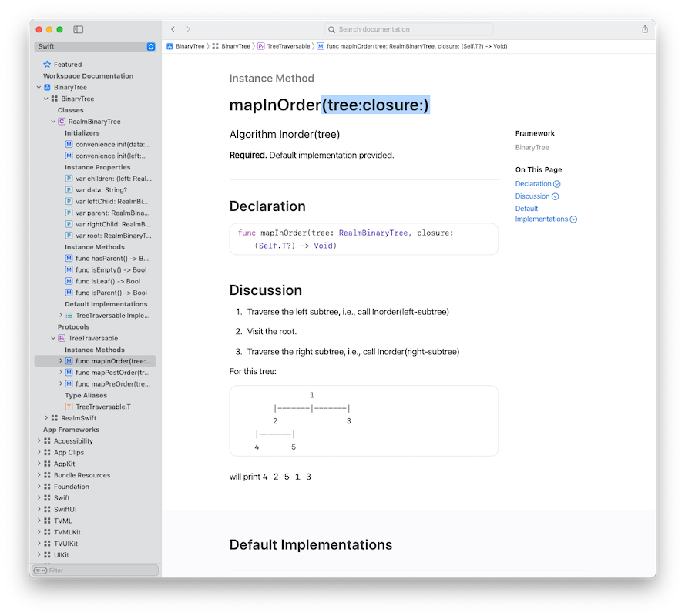This screenshot has width=685, height=616.
Task: Expand the Accessibility framework
Action: [x=39, y=440]
